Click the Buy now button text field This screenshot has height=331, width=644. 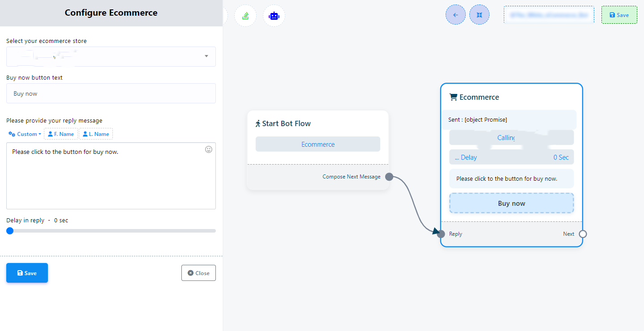coord(111,93)
